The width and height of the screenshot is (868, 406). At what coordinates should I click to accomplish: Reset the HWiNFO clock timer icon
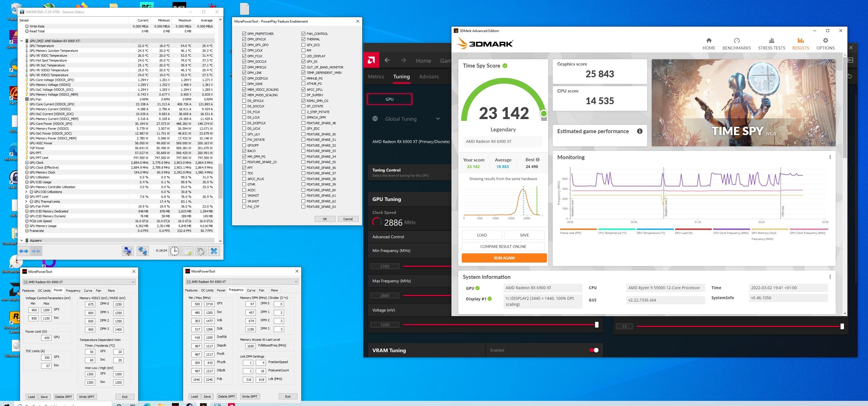pyautogui.click(x=175, y=251)
